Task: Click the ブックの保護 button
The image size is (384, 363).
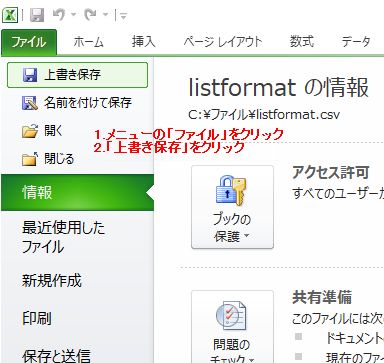Action: click(x=232, y=207)
